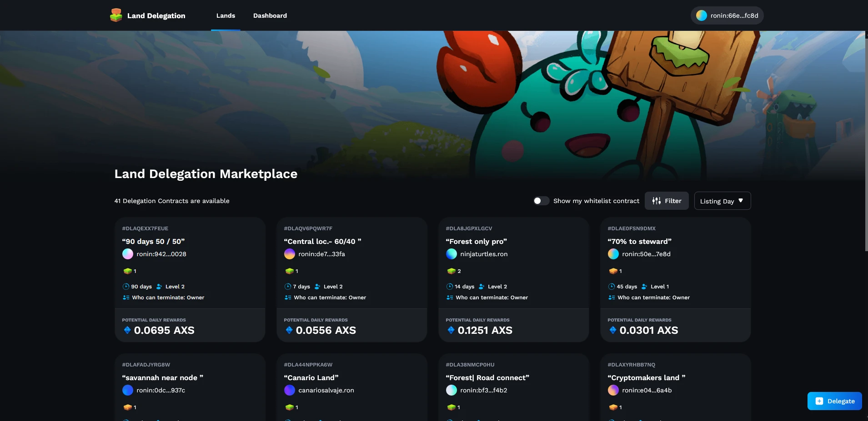Click ninjaturtles.ron owner avatar
Image resolution: width=868 pixels, height=421 pixels.
tap(451, 254)
